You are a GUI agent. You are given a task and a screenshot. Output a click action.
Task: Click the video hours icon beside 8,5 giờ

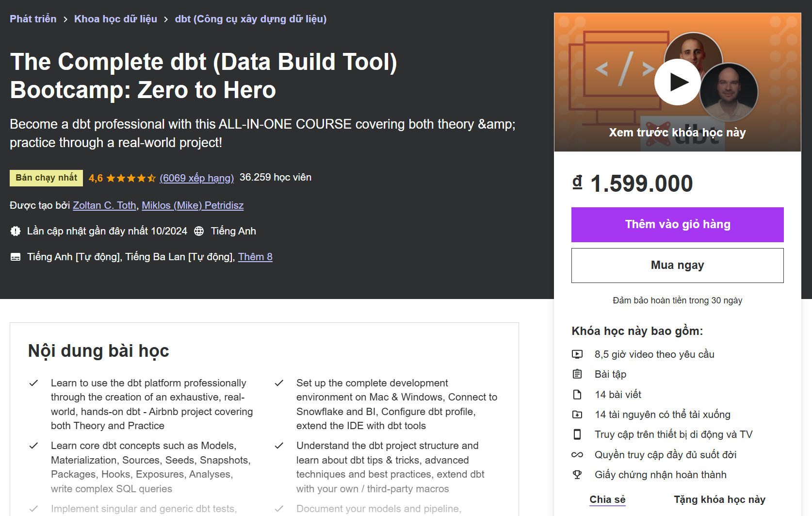pyautogui.click(x=577, y=354)
